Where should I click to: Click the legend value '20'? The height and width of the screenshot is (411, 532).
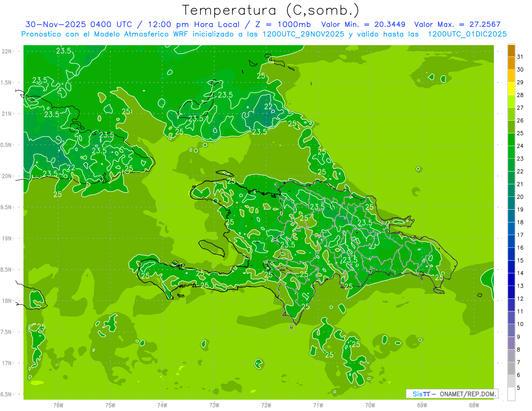(x=520, y=197)
